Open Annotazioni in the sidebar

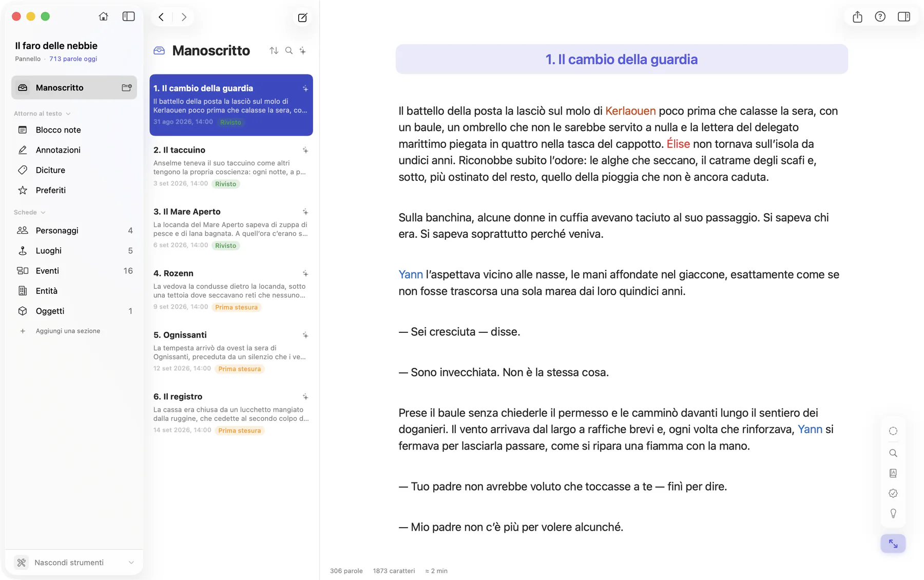tap(74, 150)
